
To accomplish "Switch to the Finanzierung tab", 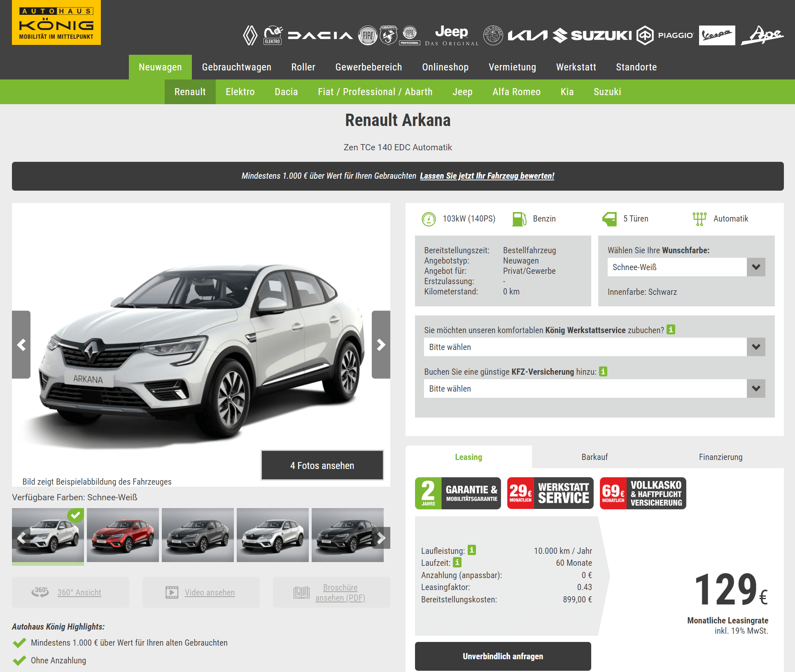I will (721, 457).
